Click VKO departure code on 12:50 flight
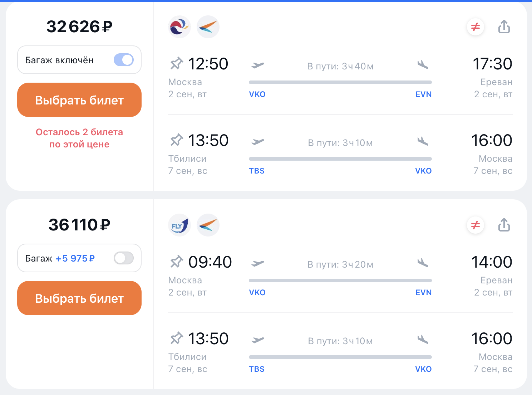The width and height of the screenshot is (532, 395). pos(257,94)
